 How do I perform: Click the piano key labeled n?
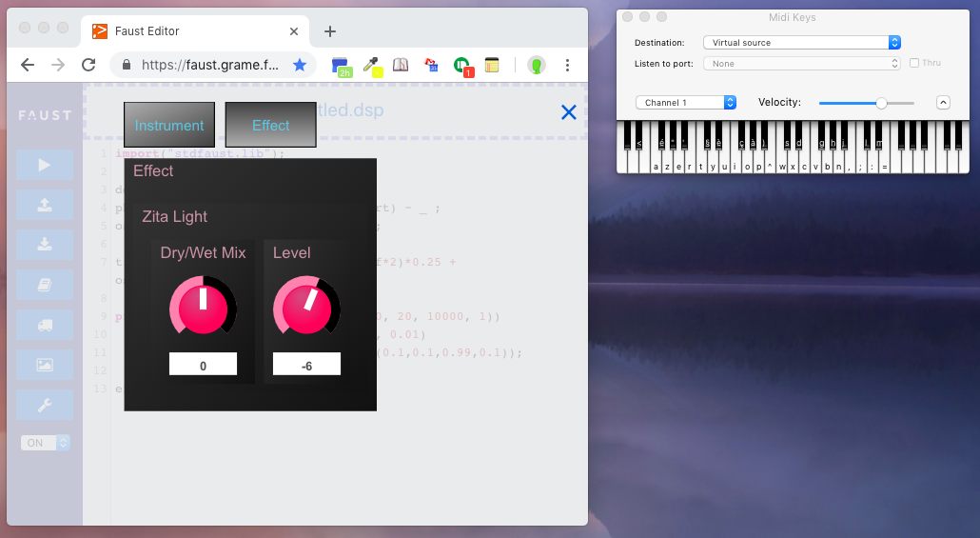coord(838,163)
